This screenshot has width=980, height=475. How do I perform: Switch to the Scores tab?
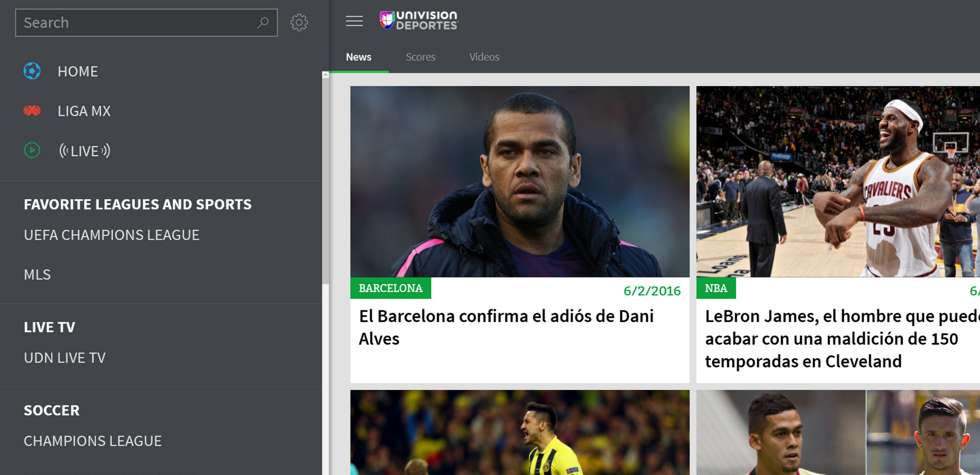point(420,57)
